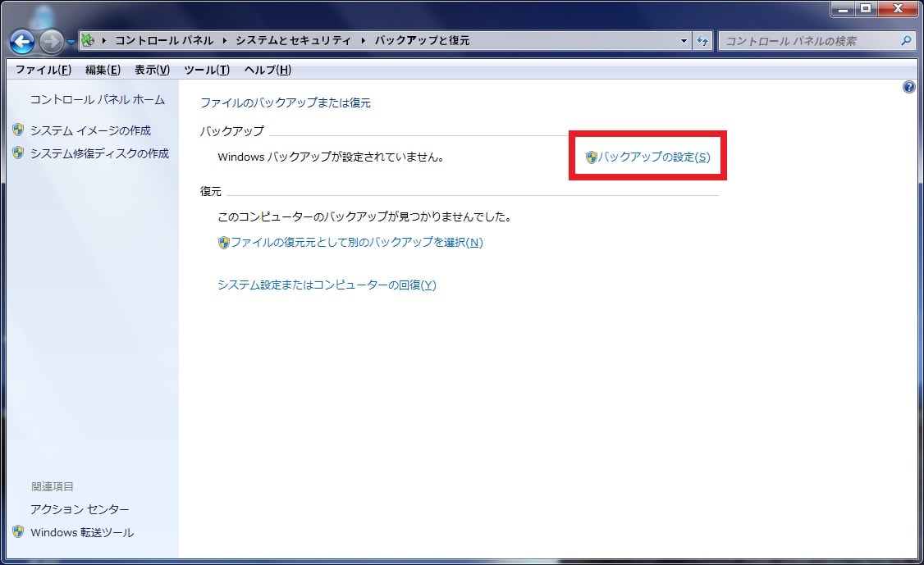Go back using the blue Back arrow
Viewport: 924px width, 565px height.
coord(22,41)
